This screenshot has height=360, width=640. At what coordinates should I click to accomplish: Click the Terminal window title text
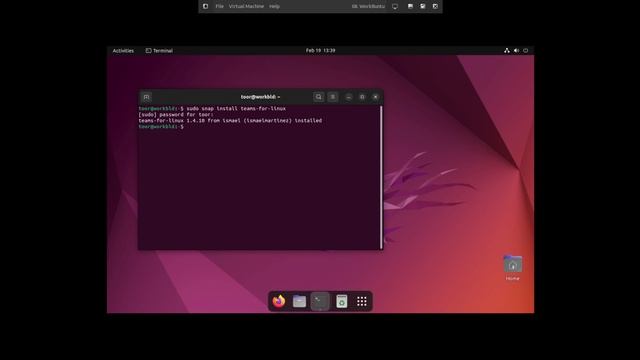point(260,97)
